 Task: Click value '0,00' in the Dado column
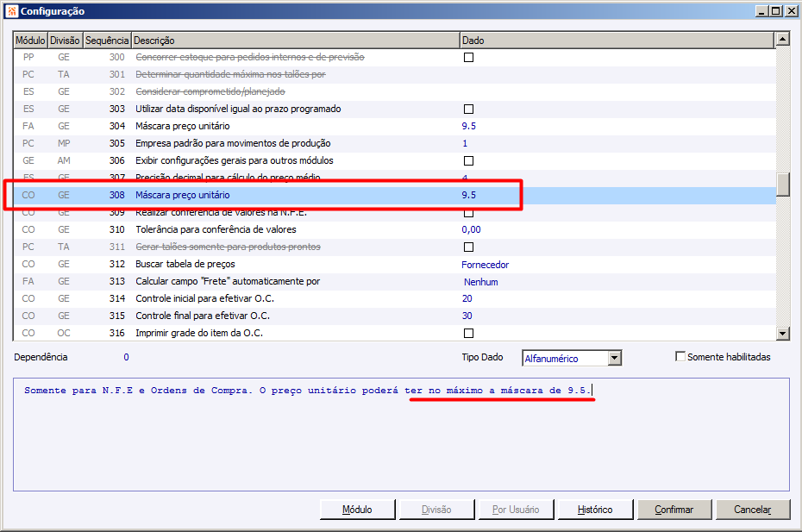coord(471,229)
